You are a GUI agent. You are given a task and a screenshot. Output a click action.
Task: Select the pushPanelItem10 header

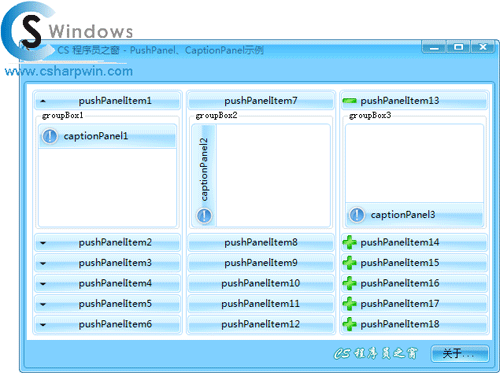[x=261, y=283]
